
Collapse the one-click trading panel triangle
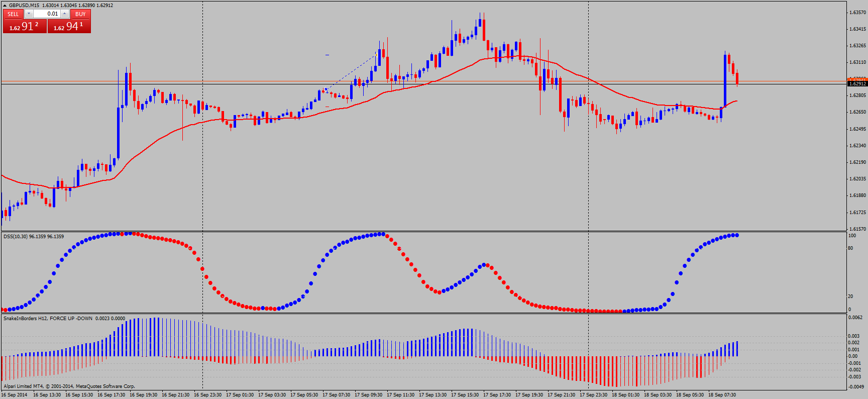(x=5, y=6)
